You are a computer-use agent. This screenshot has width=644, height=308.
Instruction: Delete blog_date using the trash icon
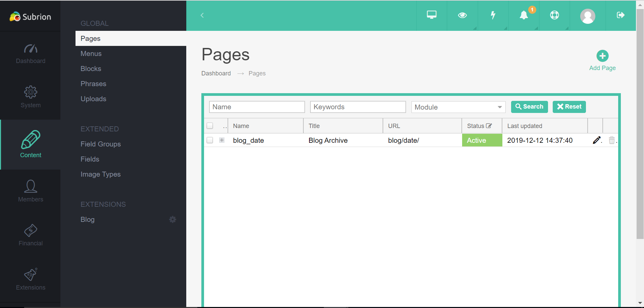612,140
